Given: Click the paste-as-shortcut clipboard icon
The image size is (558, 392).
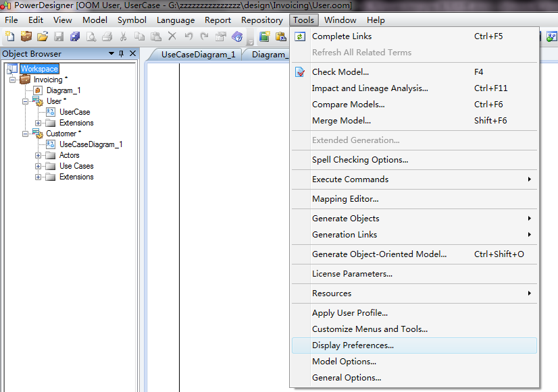Looking at the screenshot, I should (281, 36).
